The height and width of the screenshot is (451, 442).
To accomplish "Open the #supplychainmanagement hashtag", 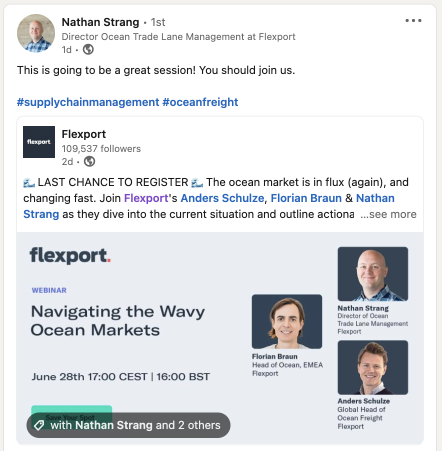I will [88, 102].
